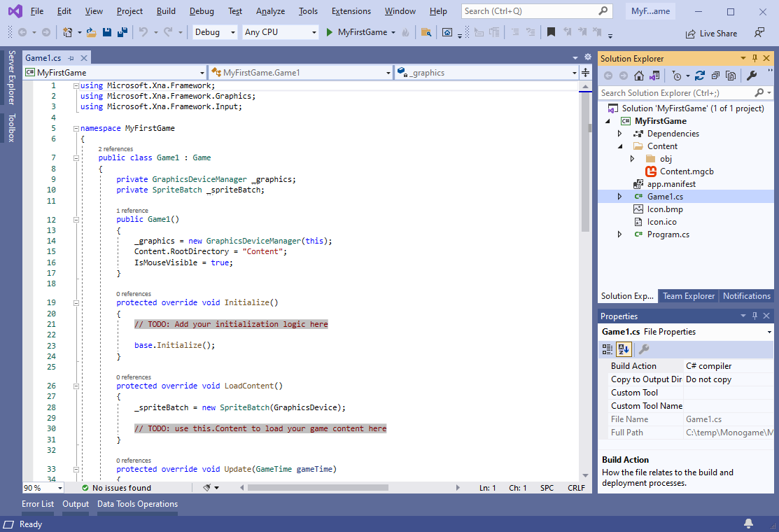Click the notifications bell in status bar

748,524
